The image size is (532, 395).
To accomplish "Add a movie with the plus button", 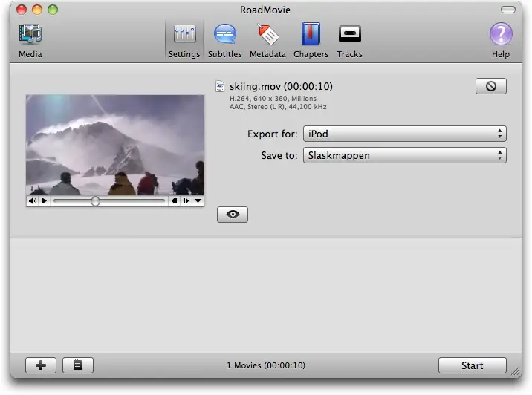I will [41, 365].
